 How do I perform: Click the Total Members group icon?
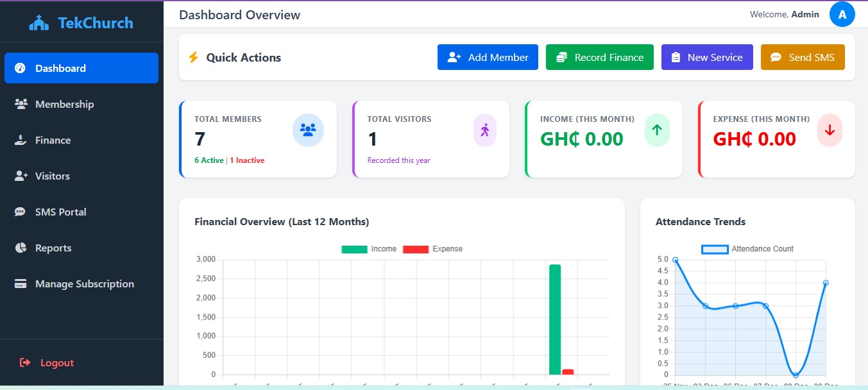point(308,130)
